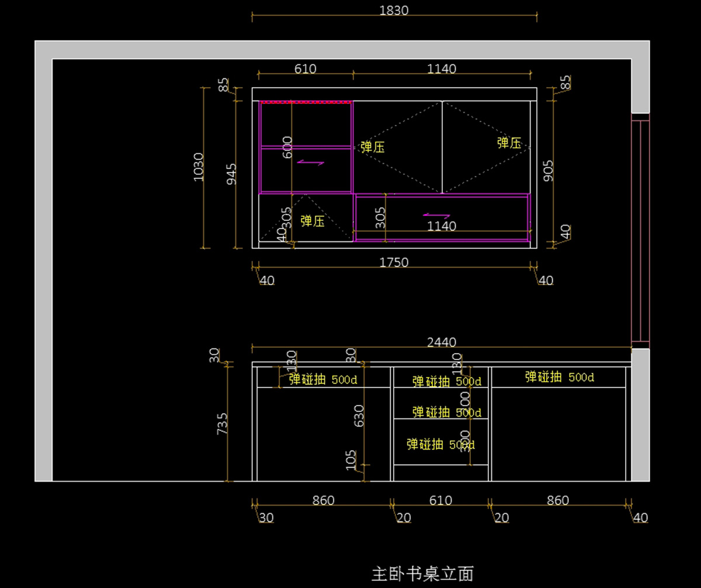Pick the 945 vertical dimension label
701x588 pixels.
coord(231,175)
